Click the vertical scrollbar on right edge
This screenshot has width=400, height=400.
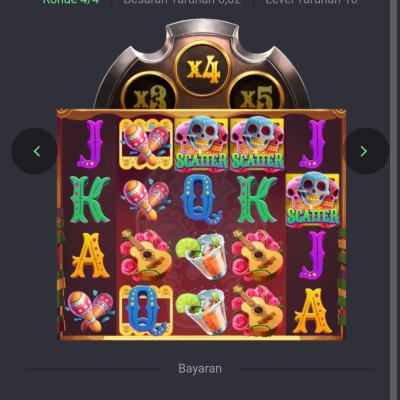[395, 200]
